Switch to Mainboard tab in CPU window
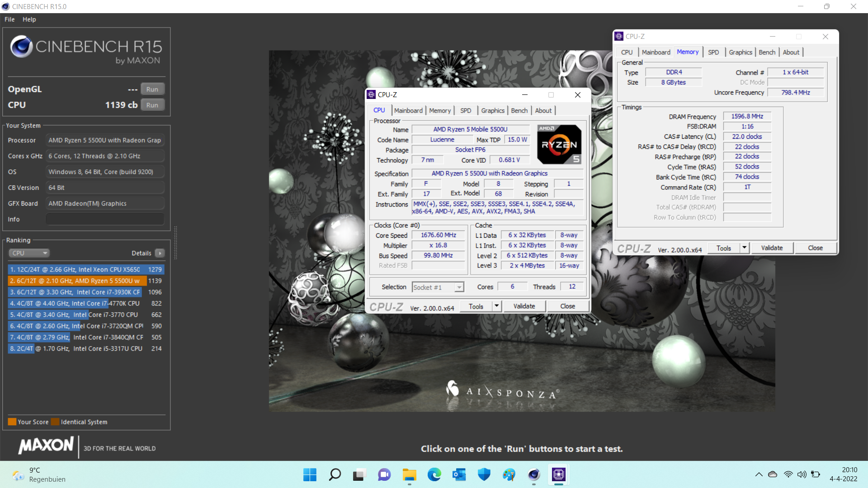Image resolution: width=868 pixels, height=488 pixels. coord(408,111)
